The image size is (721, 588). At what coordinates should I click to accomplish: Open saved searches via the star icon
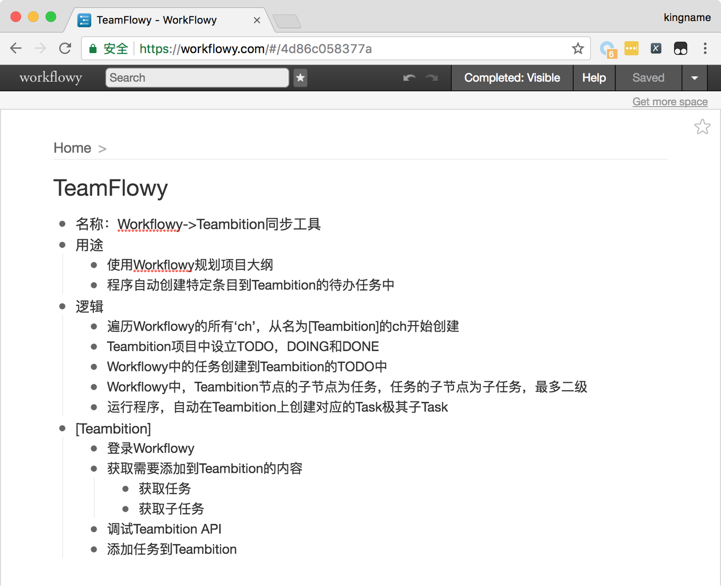click(x=300, y=78)
